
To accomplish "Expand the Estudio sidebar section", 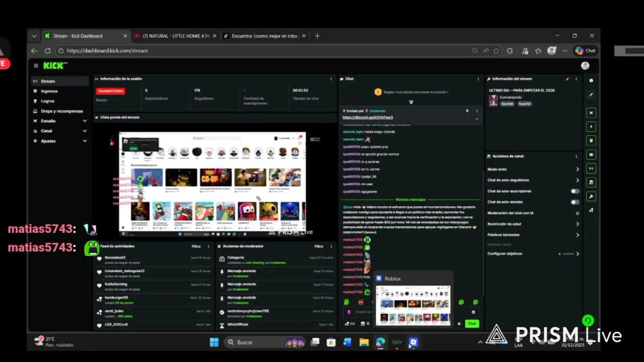I will [x=60, y=121].
